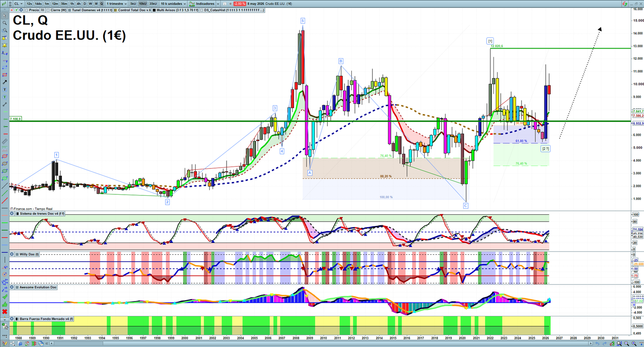Open the Precio list settings icon

(x=42, y=10)
